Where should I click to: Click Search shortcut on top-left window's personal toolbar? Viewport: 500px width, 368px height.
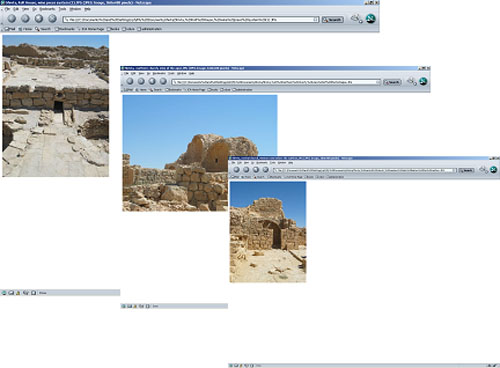tap(43, 29)
